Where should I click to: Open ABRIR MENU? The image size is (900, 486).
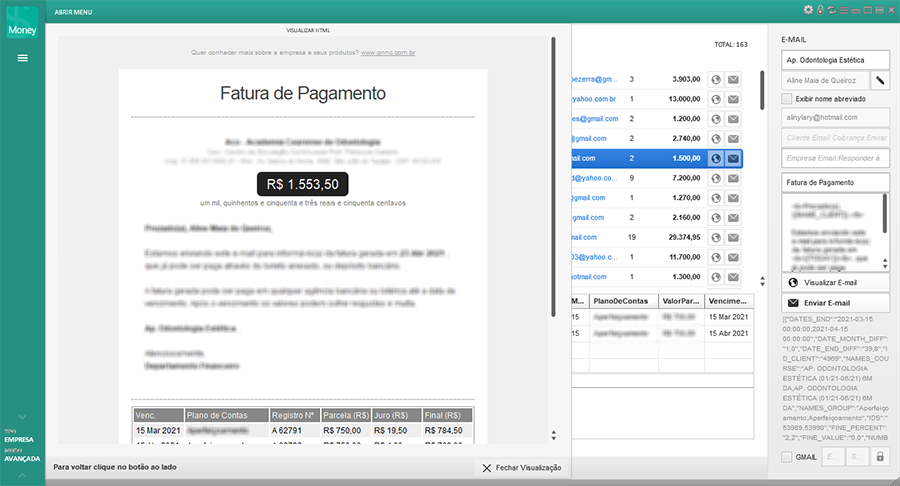click(73, 12)
